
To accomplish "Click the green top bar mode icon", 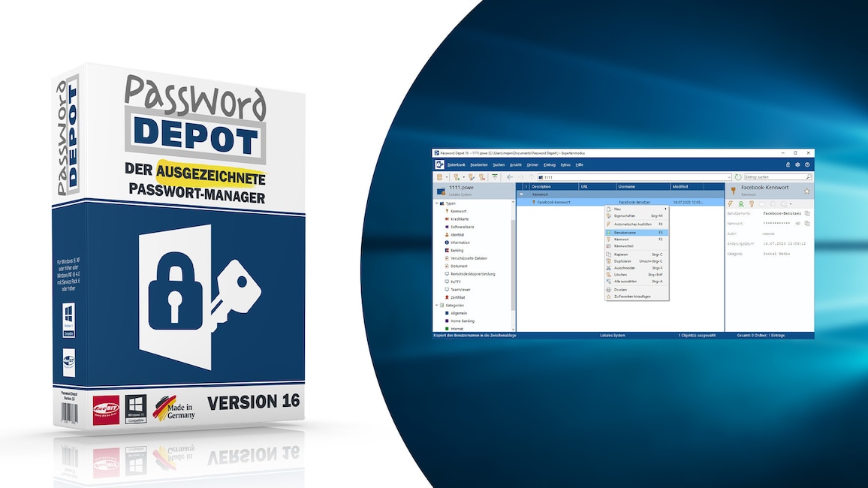I will (x=495, y=177).
